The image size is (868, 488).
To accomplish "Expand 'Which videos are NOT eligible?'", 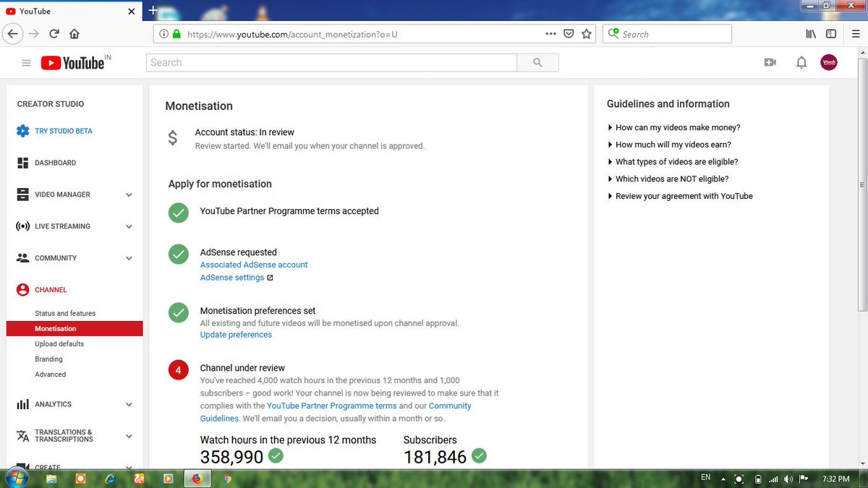I will 668,179.
